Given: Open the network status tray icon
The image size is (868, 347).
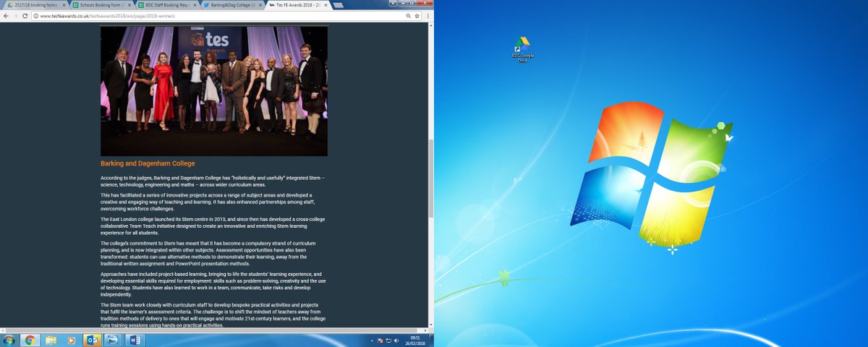Looking at the screenshot, I should pos(388,340).
